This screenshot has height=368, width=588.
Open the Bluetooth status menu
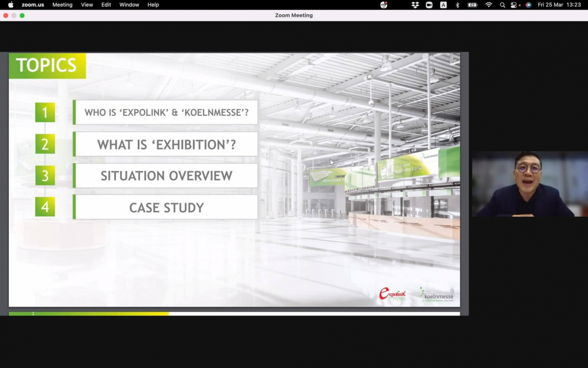[457, 5]
